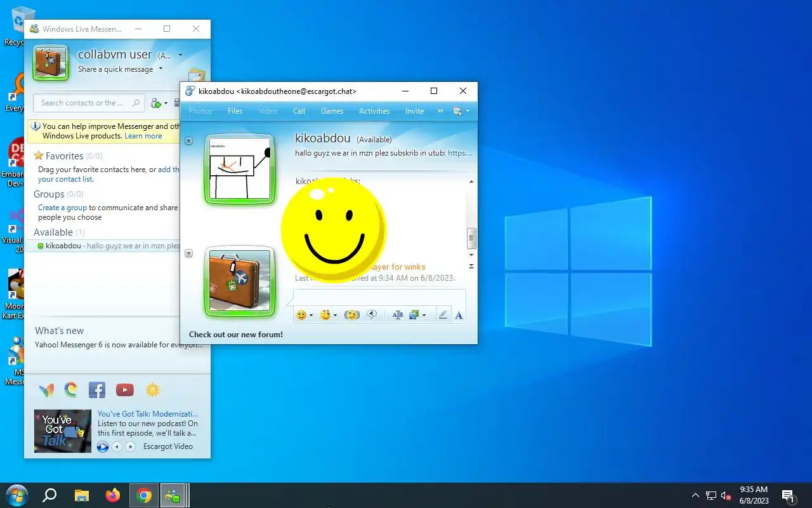Click the Create a group link
Viewport: 812px width, 508px height.
(62, 208)
